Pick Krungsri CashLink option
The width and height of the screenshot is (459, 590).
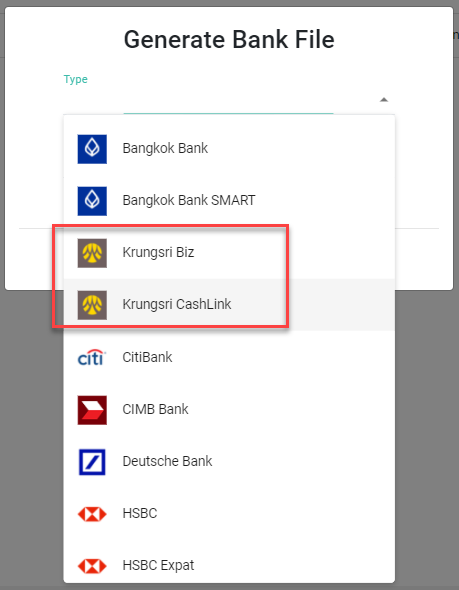point(229,305)
